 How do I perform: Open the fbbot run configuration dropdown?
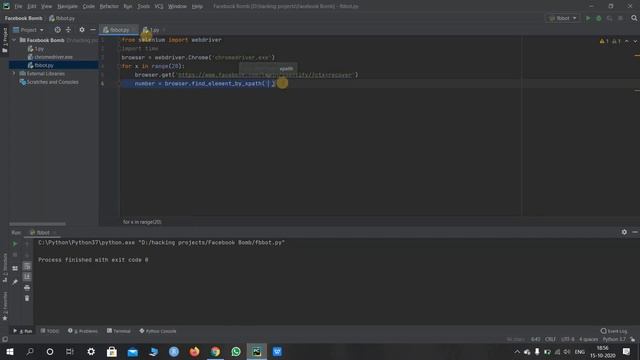pyautogui.click(x=563, y=18)
